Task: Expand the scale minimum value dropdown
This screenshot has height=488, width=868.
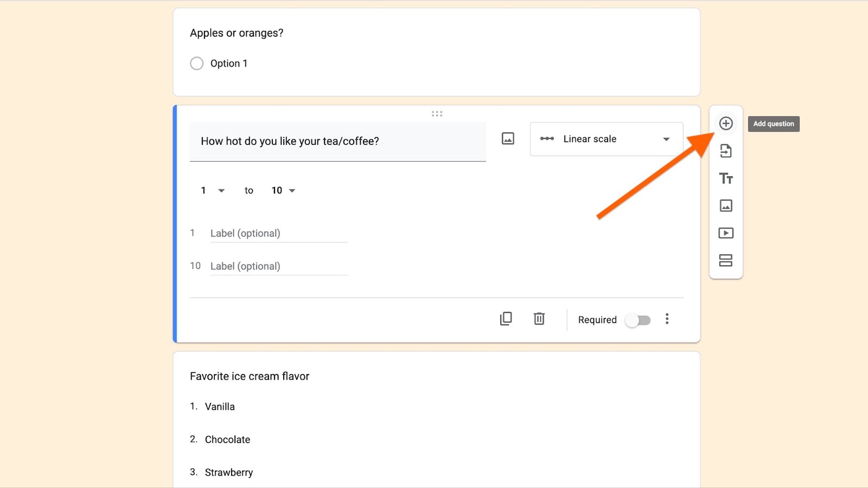Action: click(213, 190)
